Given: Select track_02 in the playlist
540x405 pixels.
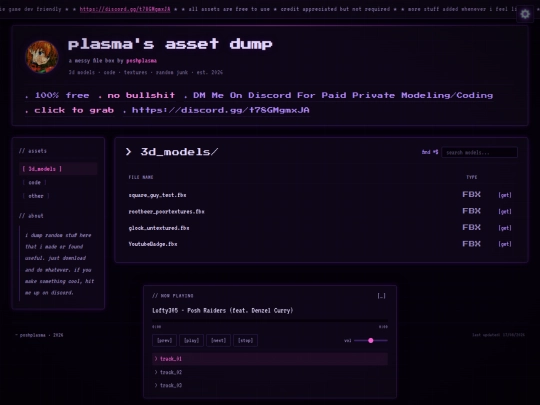Looking at the screenshot, I should (x=270, y=372).
